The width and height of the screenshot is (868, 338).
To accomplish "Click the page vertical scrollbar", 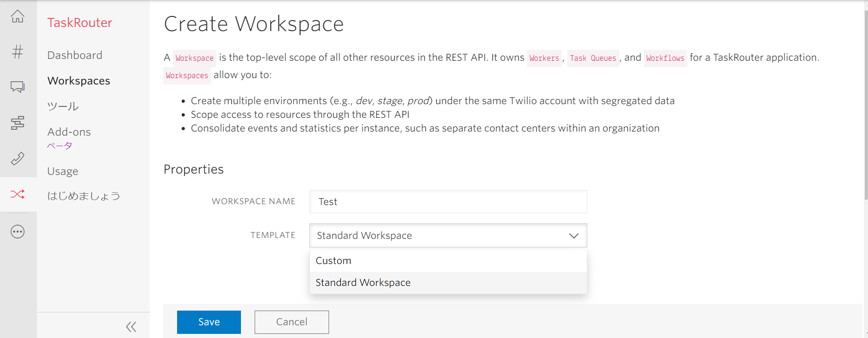I will click(866, 105).
